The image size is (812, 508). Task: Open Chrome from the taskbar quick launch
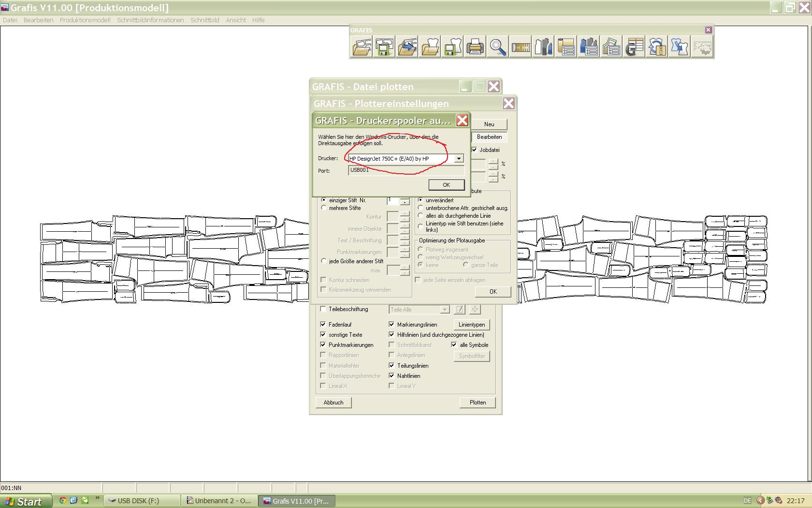tap(62, 500)
